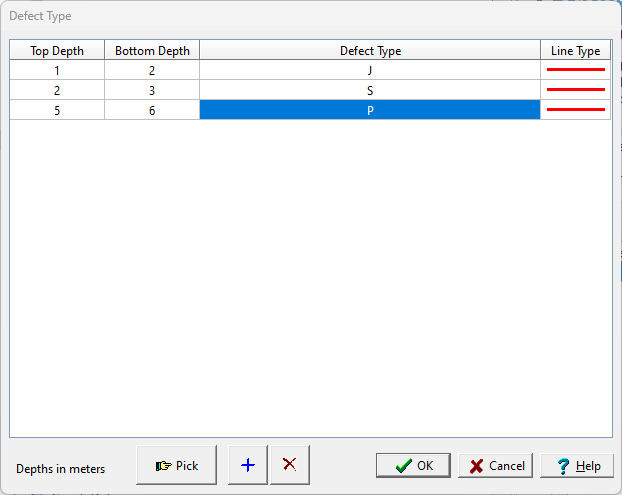
Task: Click the Top Depth column header
Action: [x=57, y=51]
